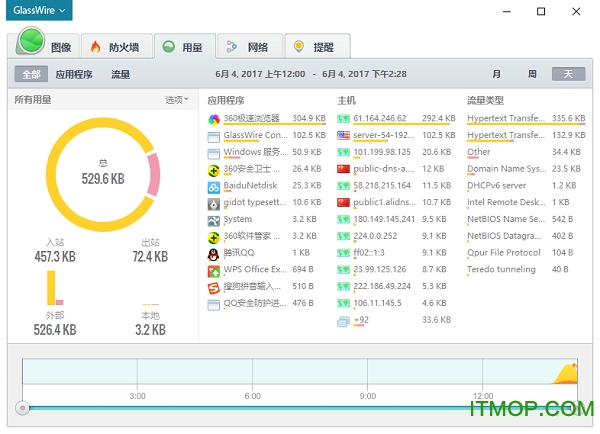Click the 腾讯QQ penguin icon
The height and width of the screenshot is (434, 600).
click(214, 254)
